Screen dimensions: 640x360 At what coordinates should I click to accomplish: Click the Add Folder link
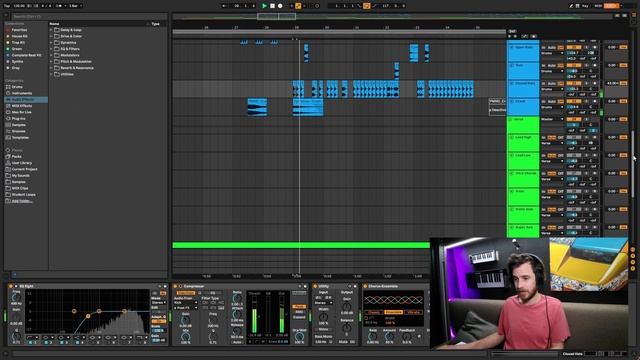(22, 201)
